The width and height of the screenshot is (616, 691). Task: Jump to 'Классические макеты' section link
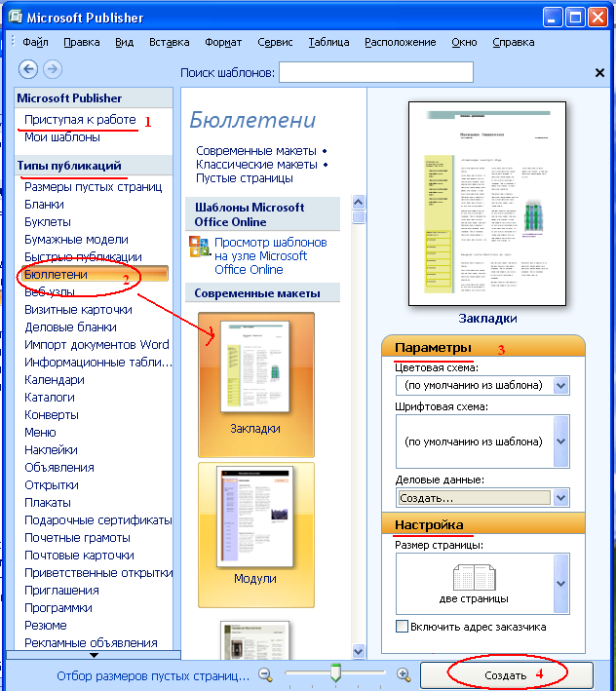[x=256, y=165]
